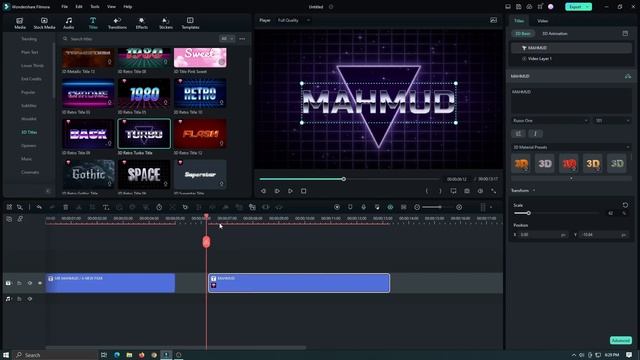This screenshot has height=360, width=640.
Task: Toggle the marker shield icon in timeline toolbar
Action: [350, 207]
